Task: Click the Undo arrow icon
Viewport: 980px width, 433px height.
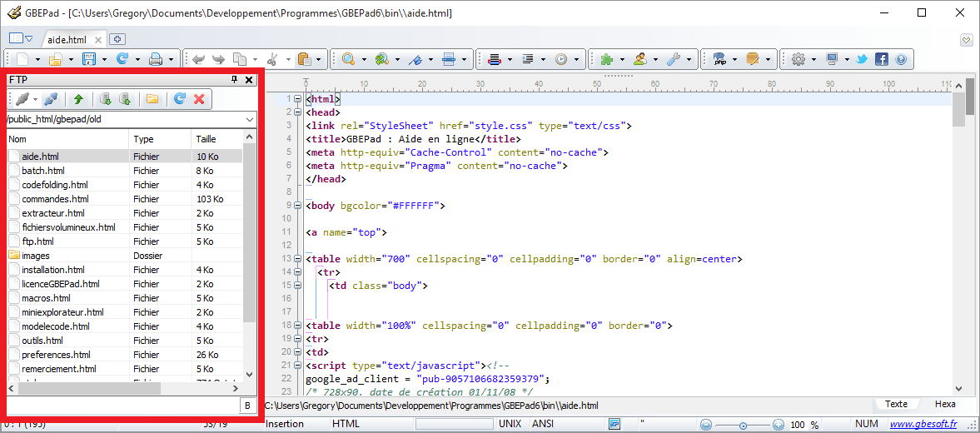Action: click(198, 59)
